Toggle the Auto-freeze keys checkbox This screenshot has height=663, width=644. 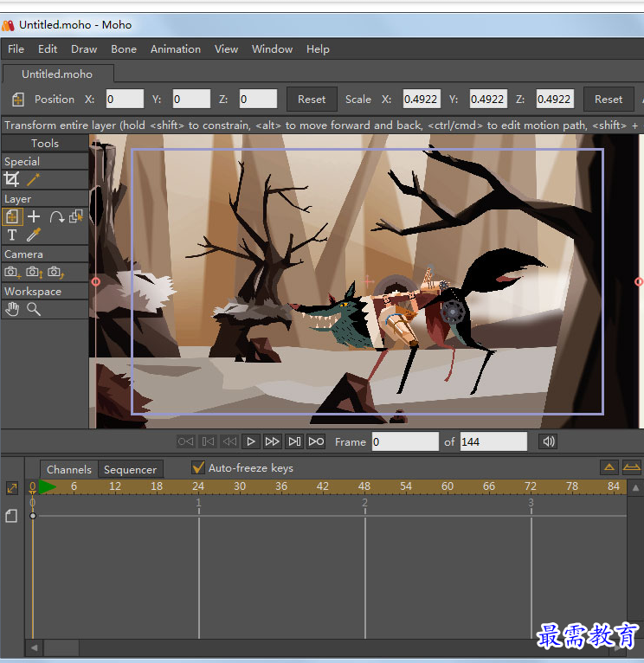pyautogui.click(x=198, y=467)
